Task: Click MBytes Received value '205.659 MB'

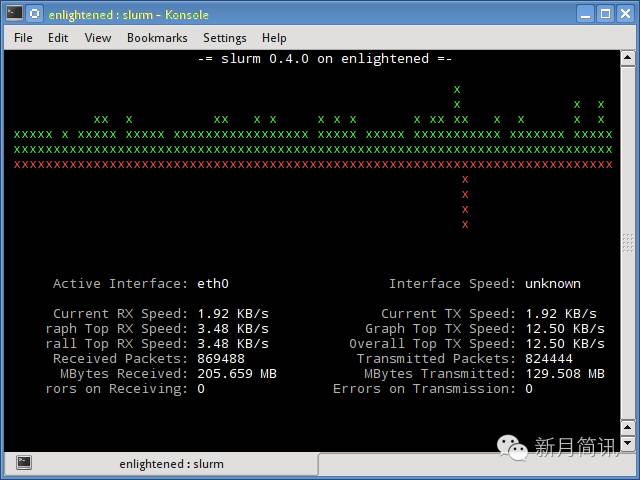Action: click(237, 374)
